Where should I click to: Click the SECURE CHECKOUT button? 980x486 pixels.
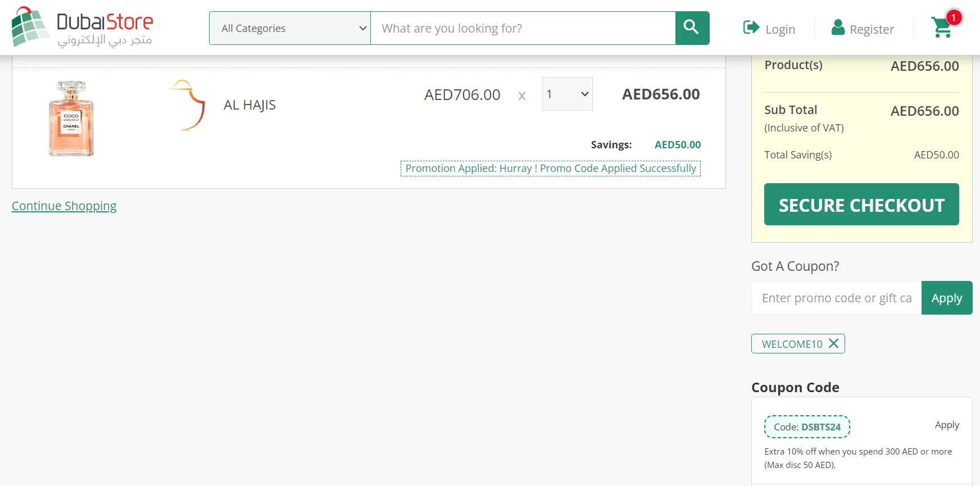(x=861, y=205)
